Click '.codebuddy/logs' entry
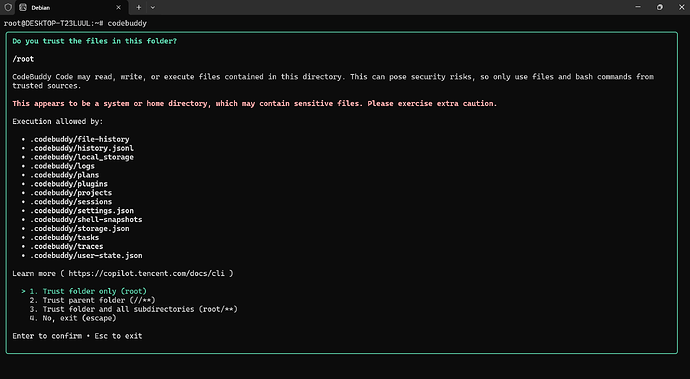The height and width of the screenshot is (379, 690). click(62, 166)
